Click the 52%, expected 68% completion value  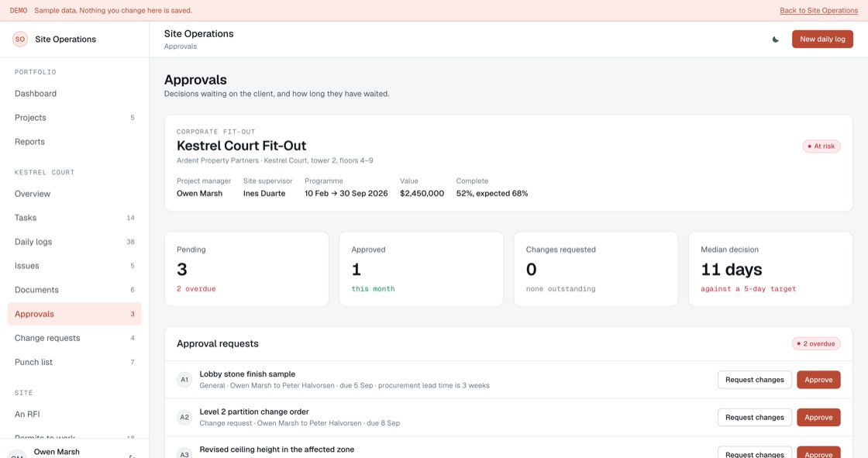coord(492,193)
